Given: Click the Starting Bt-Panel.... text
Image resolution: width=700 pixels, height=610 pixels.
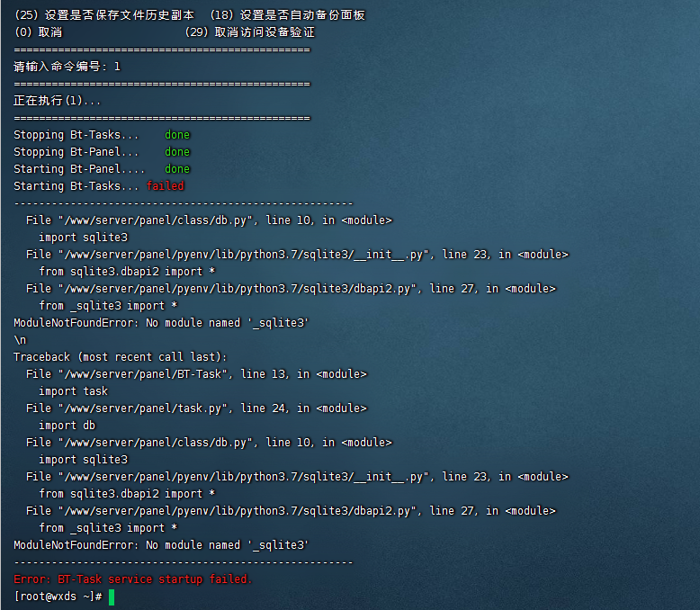Looking at the screenshot, I should point(79,169).
